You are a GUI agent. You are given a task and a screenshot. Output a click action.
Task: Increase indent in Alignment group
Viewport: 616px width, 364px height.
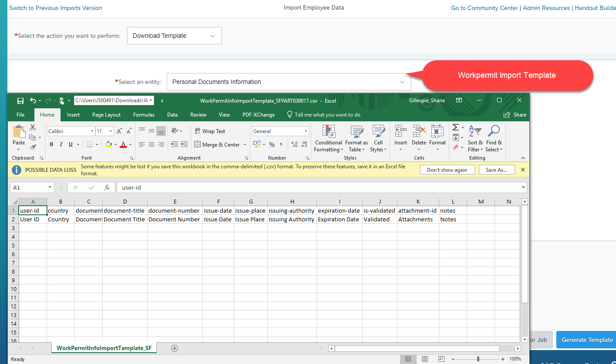(x=185, y=144)
